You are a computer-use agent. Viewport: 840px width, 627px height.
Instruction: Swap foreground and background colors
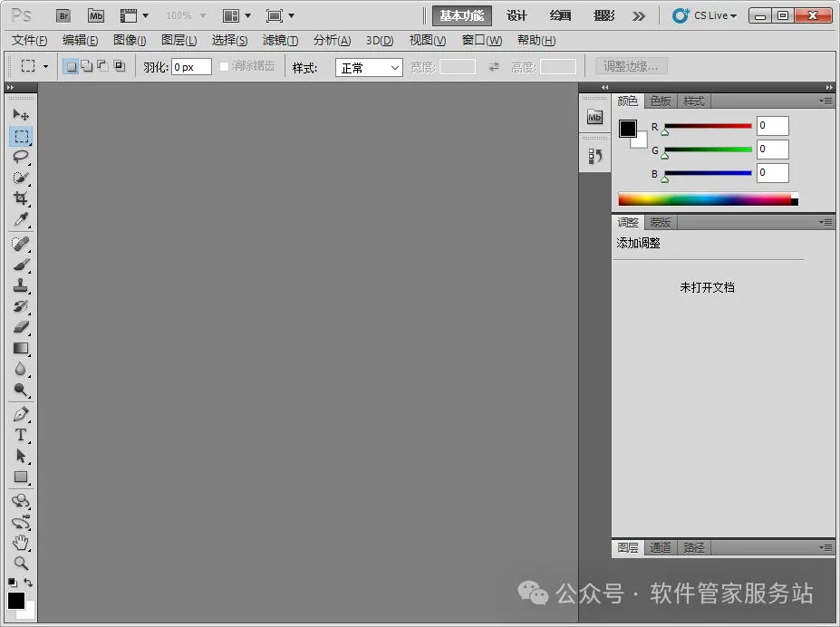click(28, 582)
